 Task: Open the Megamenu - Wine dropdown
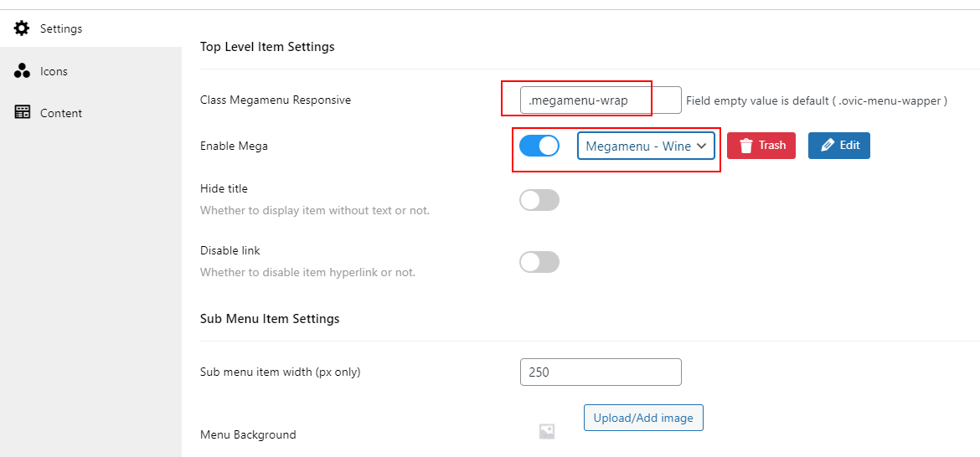(x=646, y=146)
